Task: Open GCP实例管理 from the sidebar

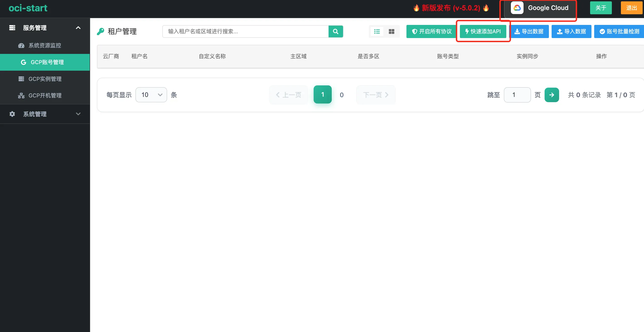Action: [x=45, y=79]
